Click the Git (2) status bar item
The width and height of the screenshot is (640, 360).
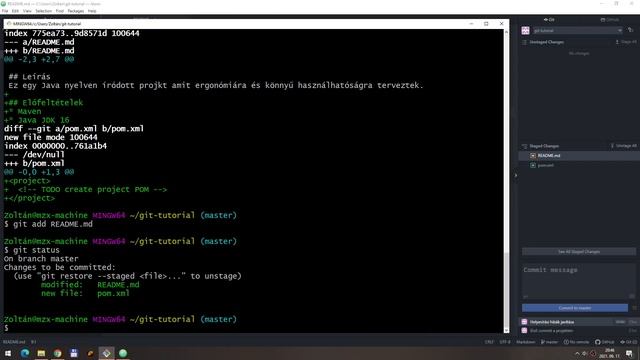pos(629,342)
